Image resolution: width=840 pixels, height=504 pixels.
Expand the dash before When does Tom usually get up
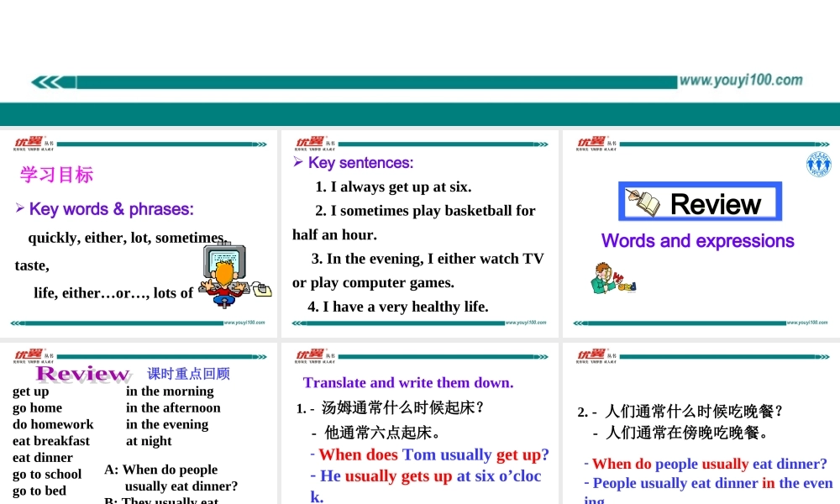coord(315,454)
